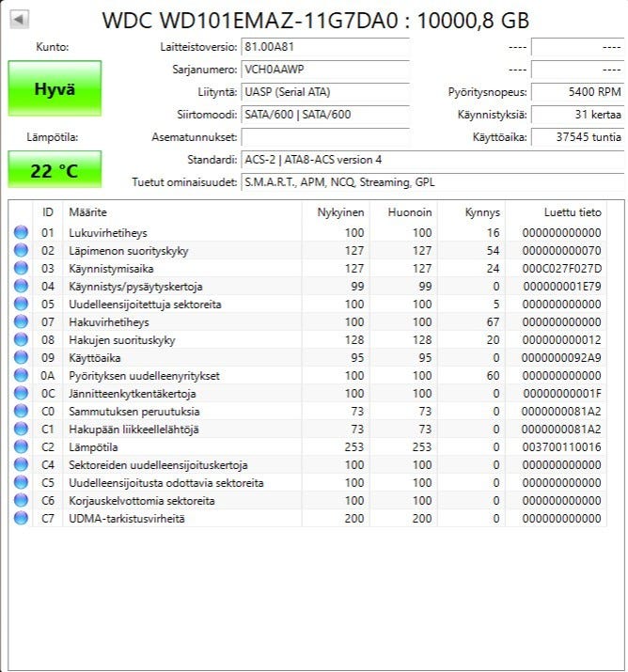Click the Standardi field ACS-2
The height and width of the screenshot is (672, 628).
pyautogui.click(x=432, y=160)
